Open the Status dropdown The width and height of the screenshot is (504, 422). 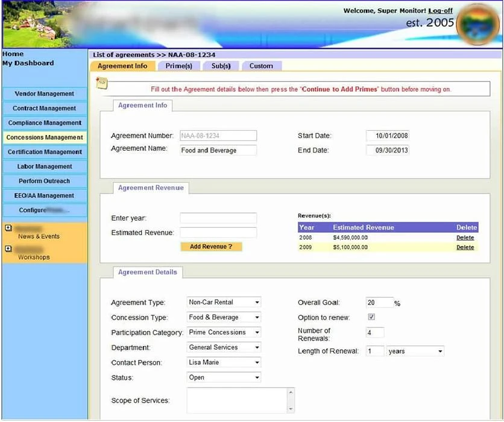[x=224, y=377]
